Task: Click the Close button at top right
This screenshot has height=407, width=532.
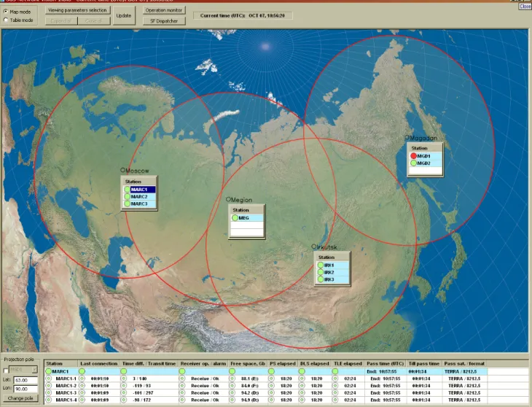Action: [x=525, y=7]
